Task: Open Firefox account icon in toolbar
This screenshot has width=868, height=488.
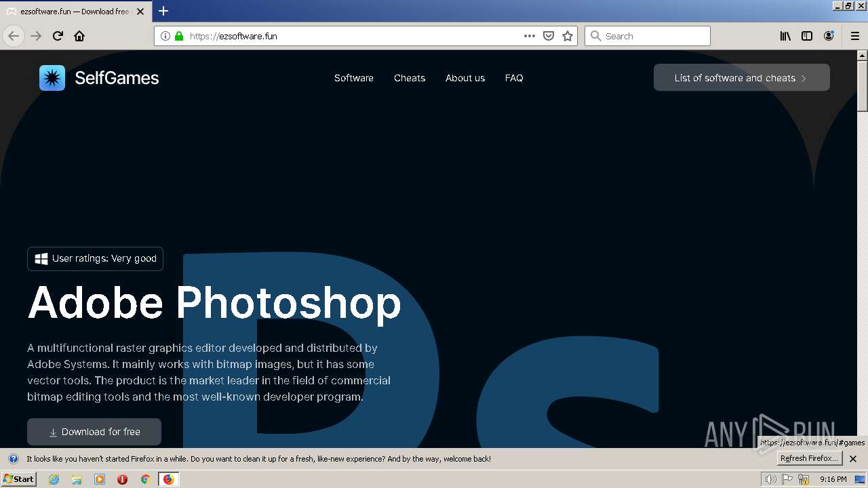Action: point(829,36)
